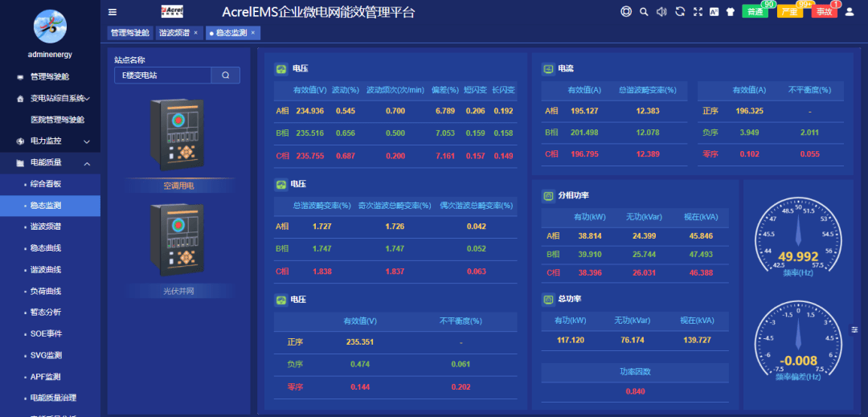This screenshot has width=868, height=417.
Task: Open 电能质量治理 sidebar item
Action: [50, 399]
